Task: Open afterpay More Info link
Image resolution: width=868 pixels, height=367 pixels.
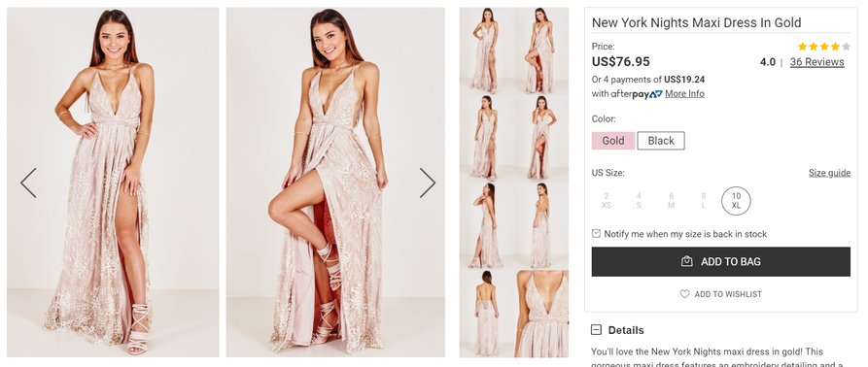Action: (x=684, y=94)
